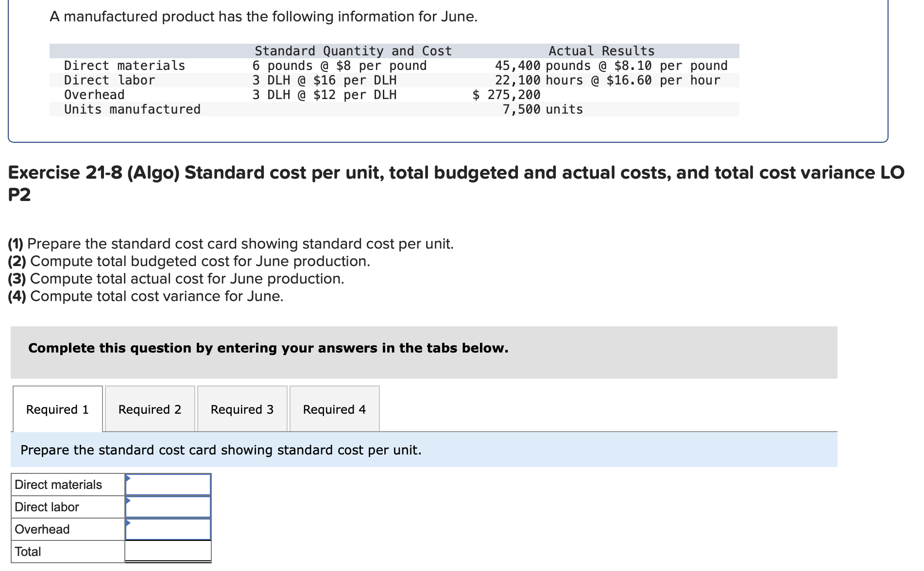Viewport: 924px width, 571px height.
Task: Switch to the Required 3 tab
Action: pos(242,409)
